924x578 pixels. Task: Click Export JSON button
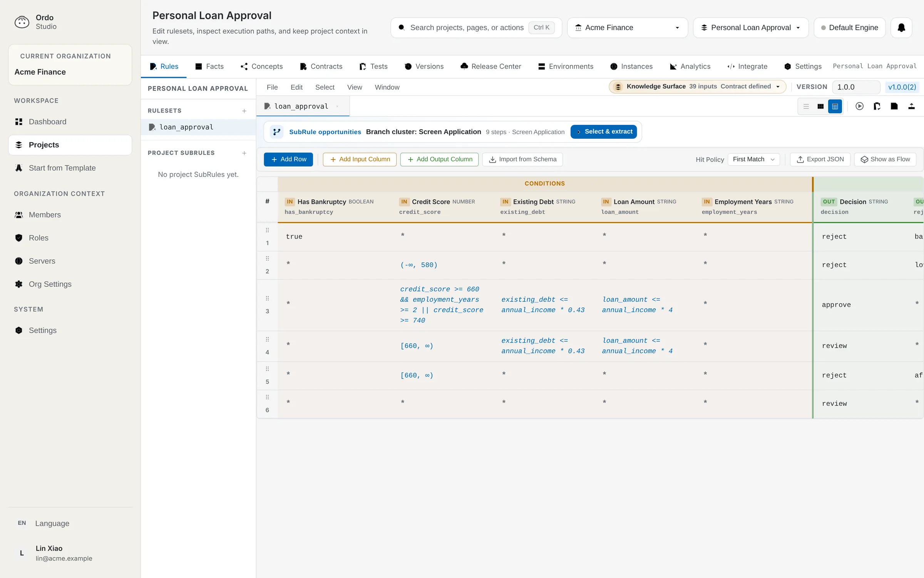pyautogui.click(x=820, y=160)
